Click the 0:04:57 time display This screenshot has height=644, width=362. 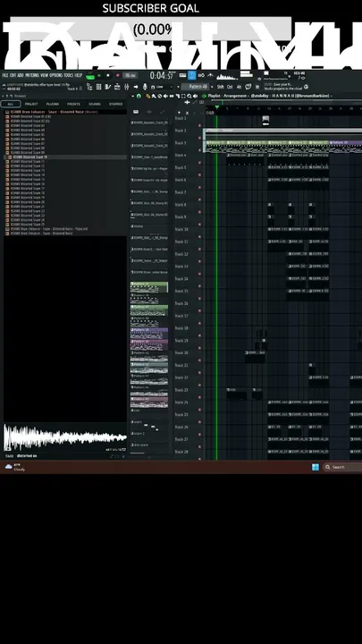[161, 75]
